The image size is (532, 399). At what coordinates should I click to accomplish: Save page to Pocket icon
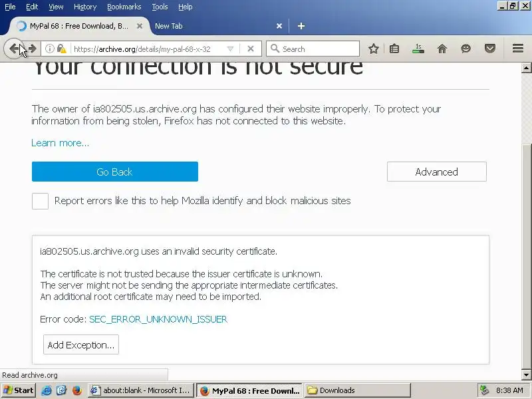pyautogui.click(x=489, y=49)
